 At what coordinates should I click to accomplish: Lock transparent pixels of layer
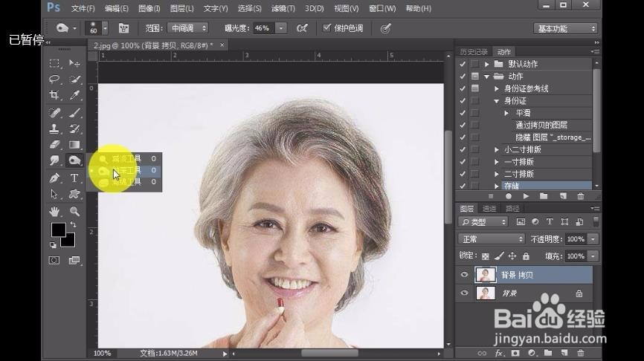(x=486, y=256)
